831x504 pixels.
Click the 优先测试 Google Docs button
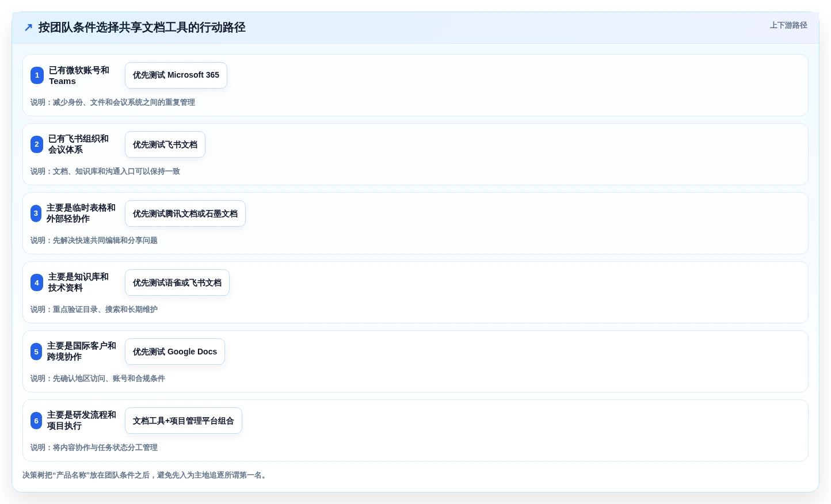coord(175,352)
